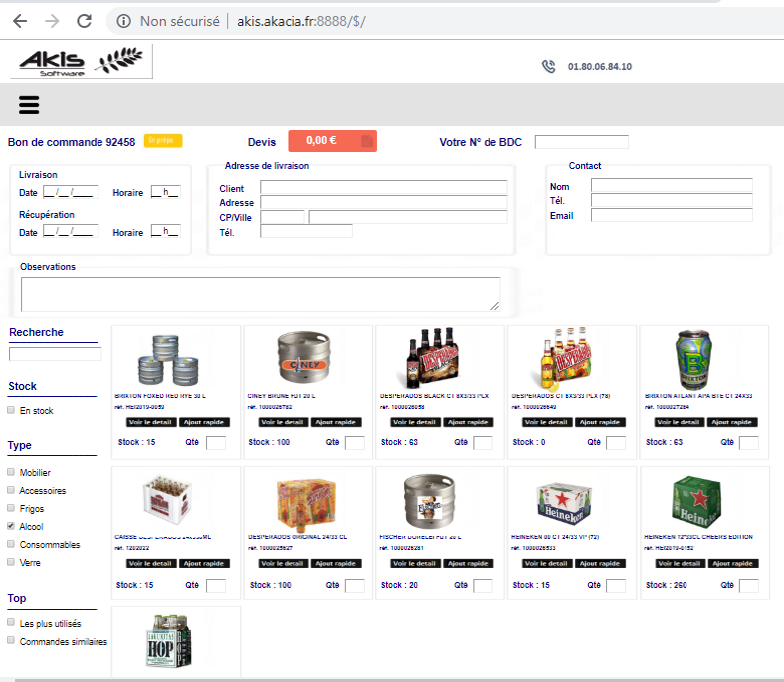The height and width of the screenshot is (682, 784).
Task: Tick the Les plus utilisés checkbox
Action: [11, 623]
